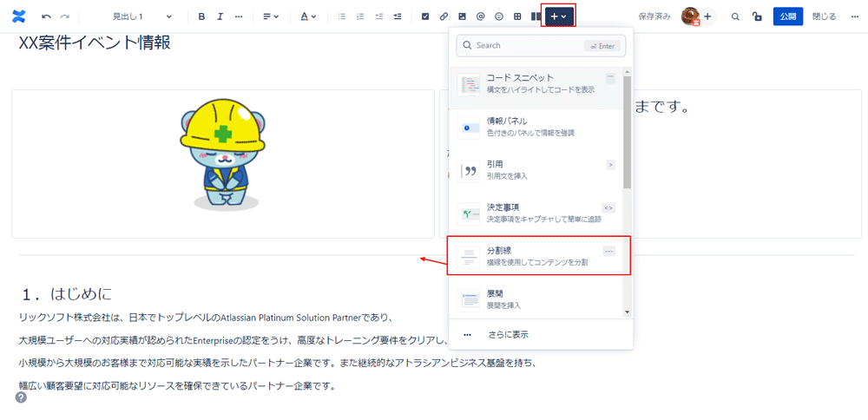Insert a bulleted list
Viewport: 868px width, 420px height.
(342, 16)
